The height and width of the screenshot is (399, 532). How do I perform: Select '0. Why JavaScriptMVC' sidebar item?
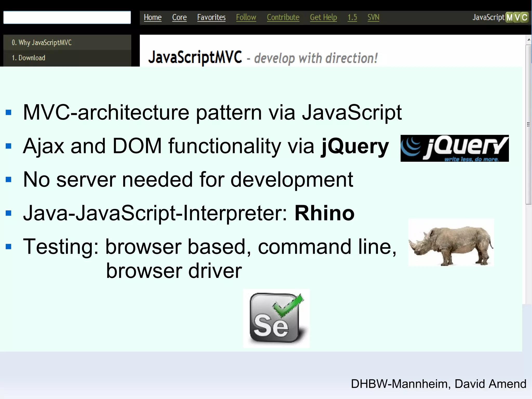67,42
